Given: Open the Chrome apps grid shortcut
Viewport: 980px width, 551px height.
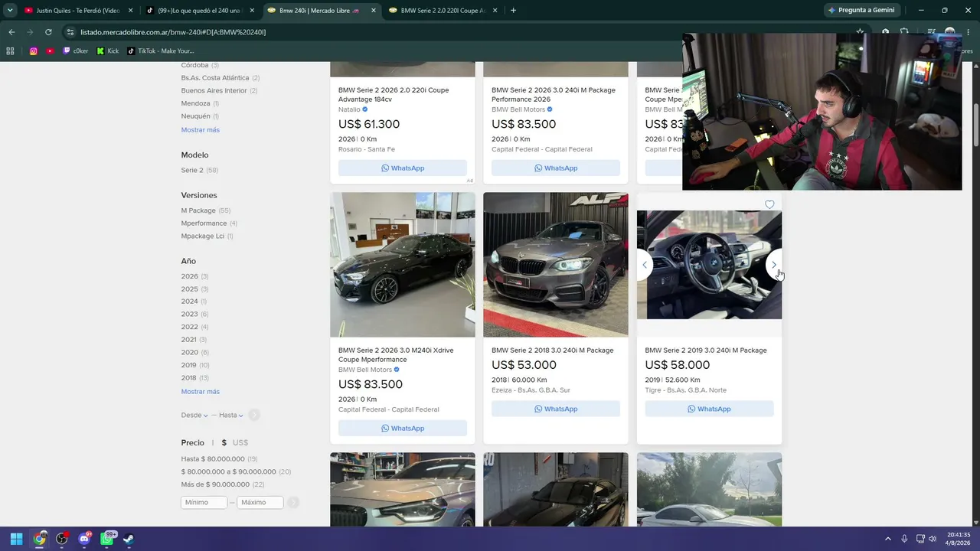Looking at the screenshot, I should (x=10, y=51).
